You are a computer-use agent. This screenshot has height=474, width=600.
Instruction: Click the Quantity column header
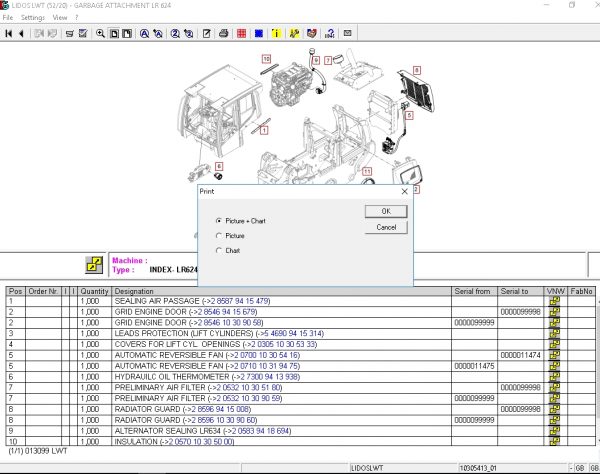pyautogui.click(x=94, y=291)
